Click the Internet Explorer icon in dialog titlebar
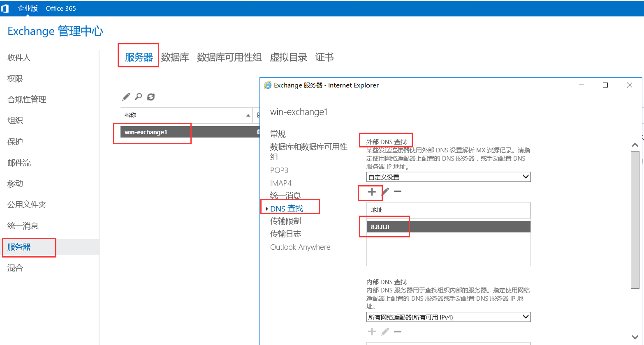Image resolution: width=644 pixels, height=345 pixels. click(x=268, y=85)
